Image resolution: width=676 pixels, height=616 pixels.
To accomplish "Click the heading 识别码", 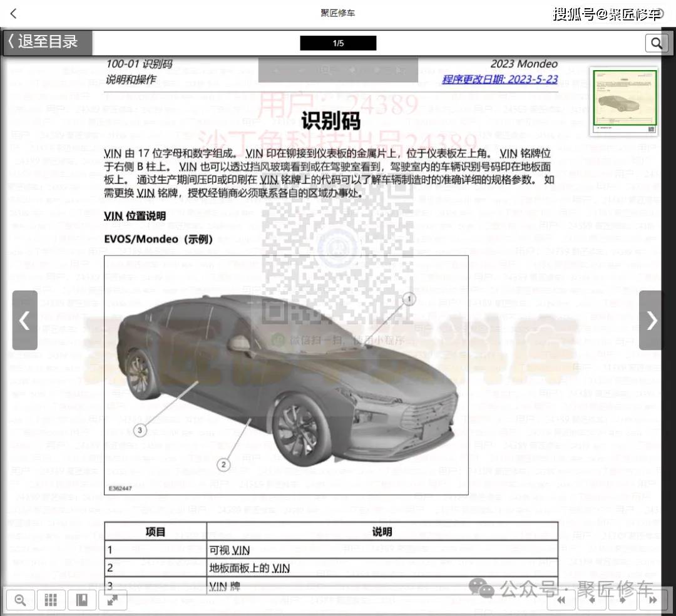I will tap(330, 120).
